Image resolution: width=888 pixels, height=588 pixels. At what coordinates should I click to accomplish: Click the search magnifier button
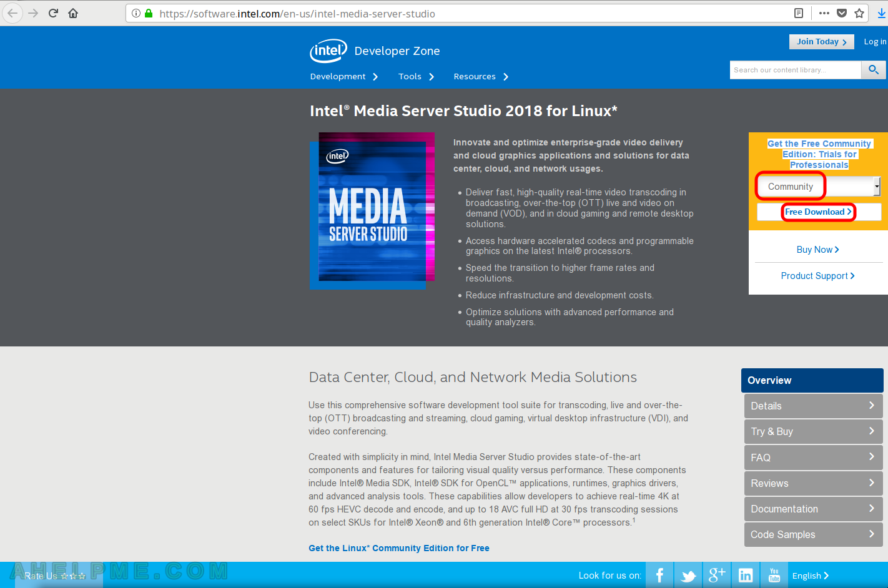tap(874, 70)
